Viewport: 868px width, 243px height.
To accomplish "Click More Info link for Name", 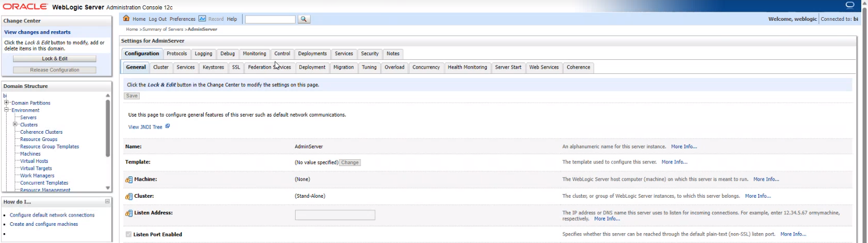I will [x=684, y=147].
